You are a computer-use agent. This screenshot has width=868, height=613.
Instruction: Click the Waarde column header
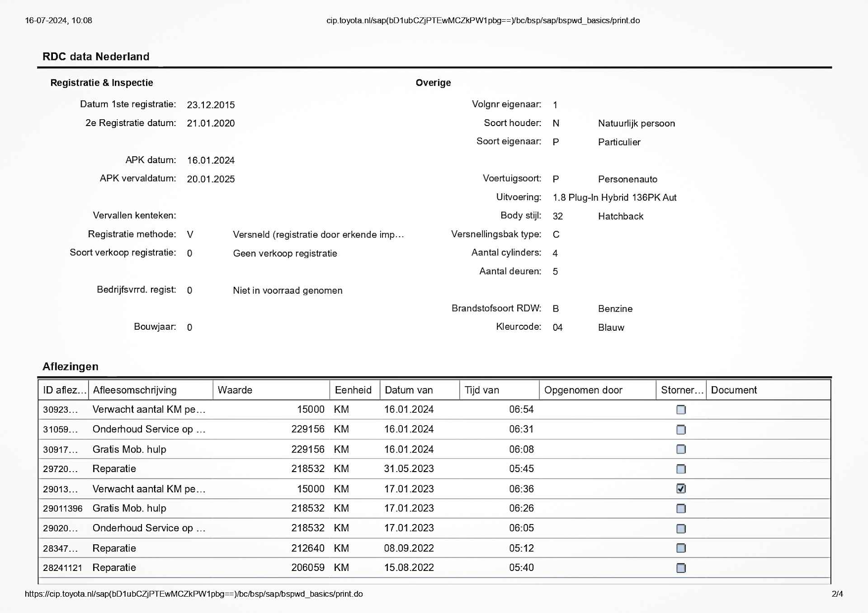[x=271, y=390]
